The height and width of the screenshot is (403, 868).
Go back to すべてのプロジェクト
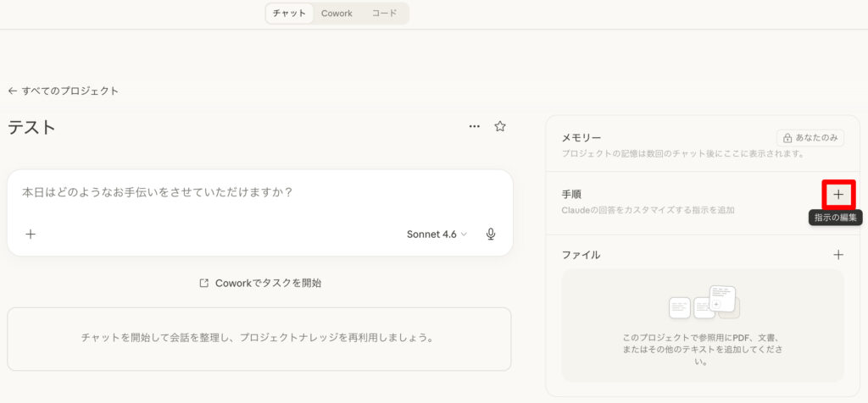pos(64,91)
